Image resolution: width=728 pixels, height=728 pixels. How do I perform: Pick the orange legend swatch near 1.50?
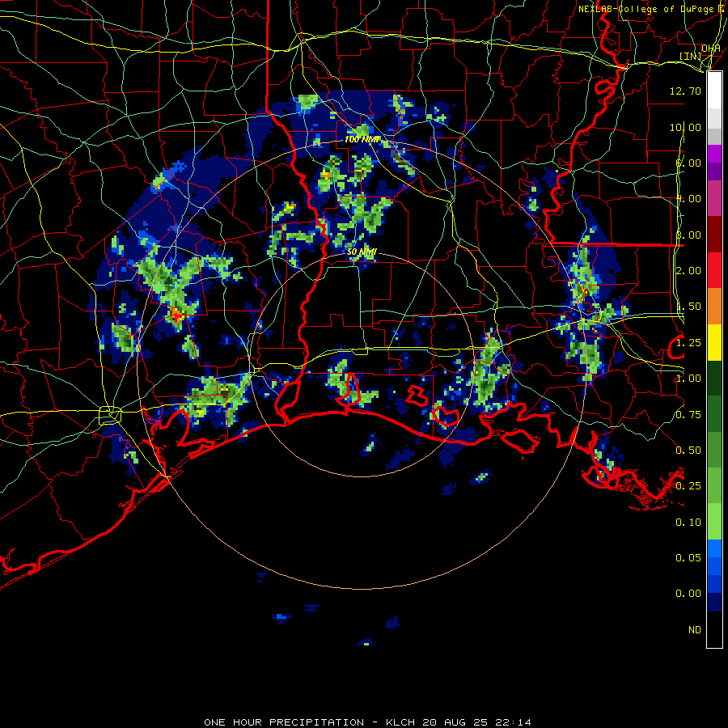714,306
